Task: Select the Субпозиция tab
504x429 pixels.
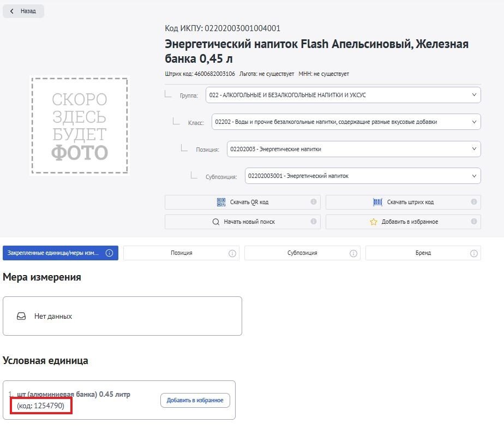Action: click(302, 253)
